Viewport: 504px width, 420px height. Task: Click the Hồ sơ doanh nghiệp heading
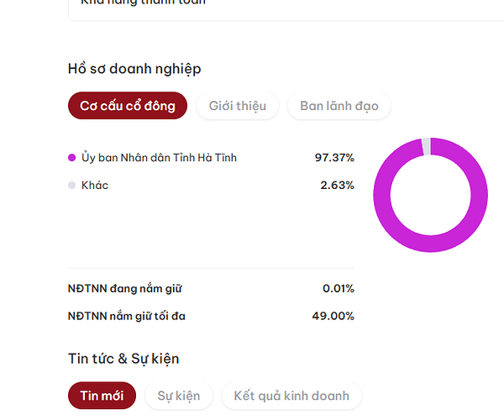pyautogui.click(x=134, y=69)
